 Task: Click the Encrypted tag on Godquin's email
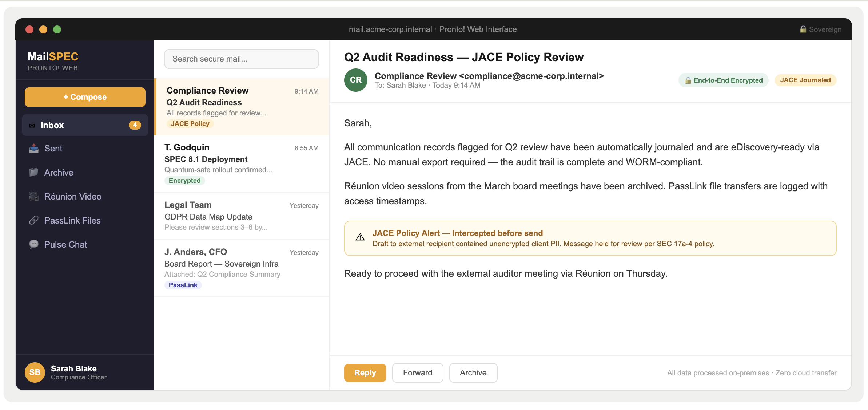click(184, 181)
